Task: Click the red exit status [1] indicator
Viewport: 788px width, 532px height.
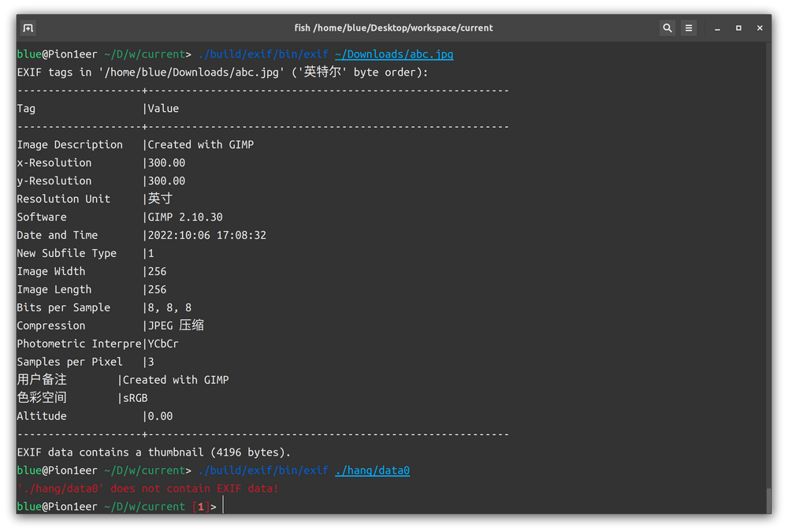Action: 200,506
